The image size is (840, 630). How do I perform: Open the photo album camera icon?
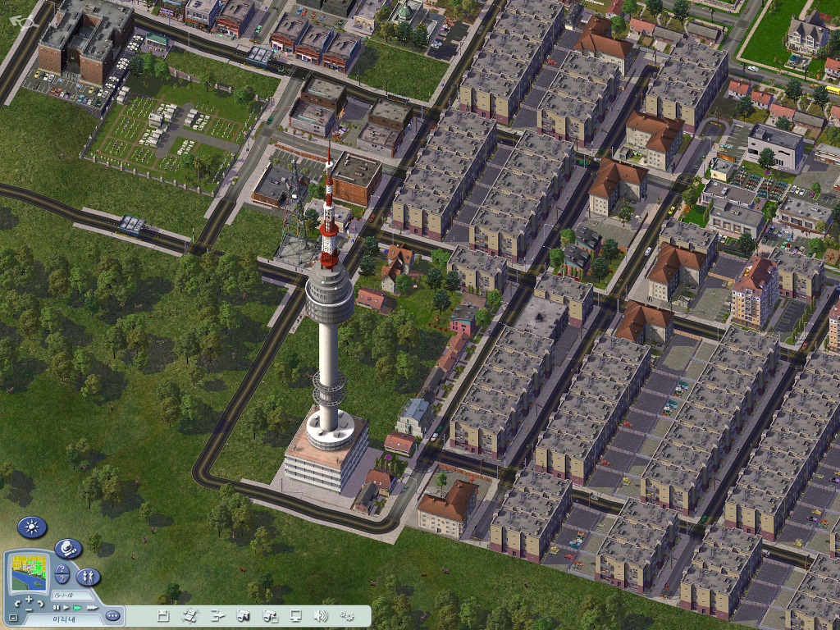[x=269, y=615]
